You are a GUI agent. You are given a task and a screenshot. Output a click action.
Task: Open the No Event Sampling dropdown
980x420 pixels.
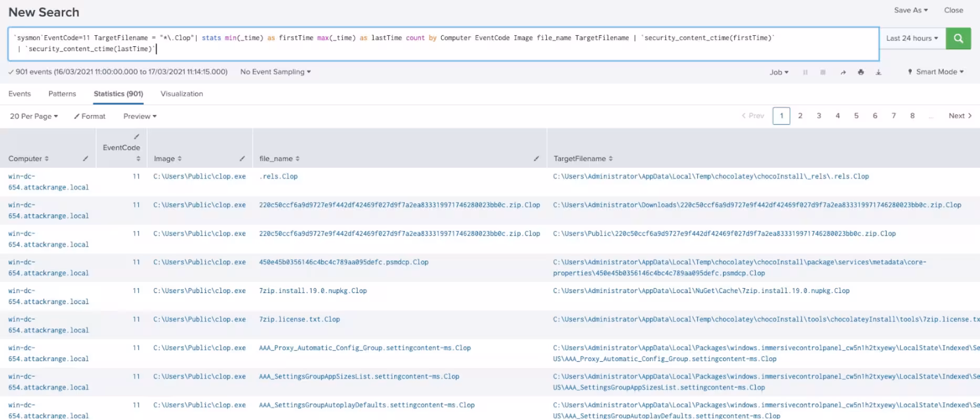(275, 72)
